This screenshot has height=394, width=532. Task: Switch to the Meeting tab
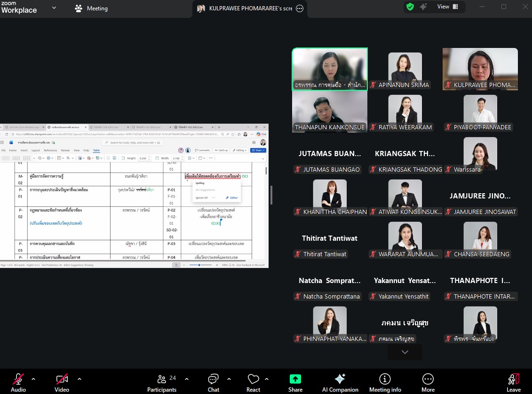(91, 8)
